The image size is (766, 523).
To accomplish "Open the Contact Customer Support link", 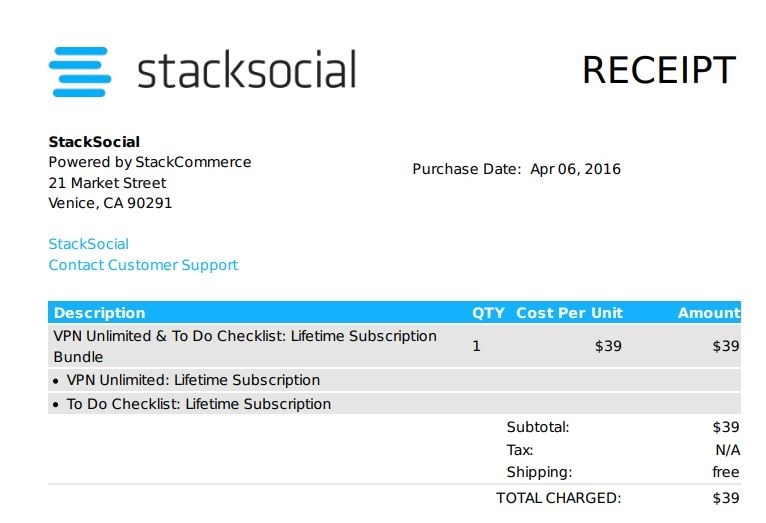I will click(143, 265).
